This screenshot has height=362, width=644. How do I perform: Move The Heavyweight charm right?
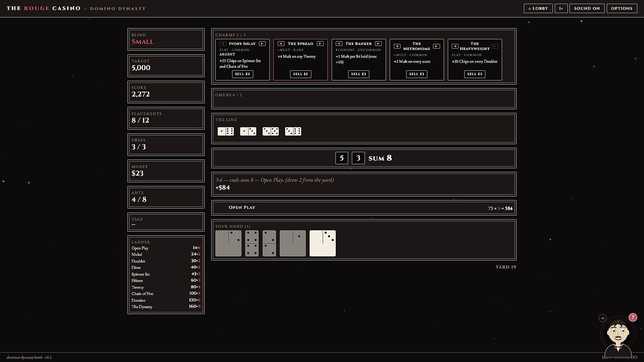click(494, 46)
